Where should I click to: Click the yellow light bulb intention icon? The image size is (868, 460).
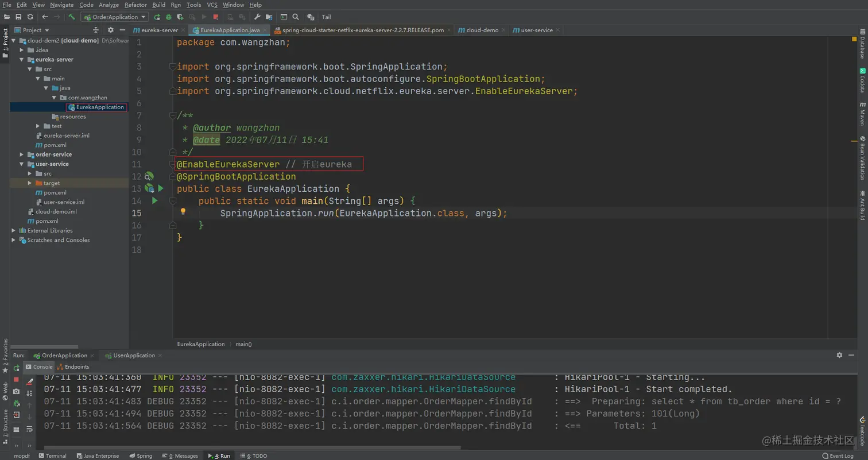(x=183, y=211)
